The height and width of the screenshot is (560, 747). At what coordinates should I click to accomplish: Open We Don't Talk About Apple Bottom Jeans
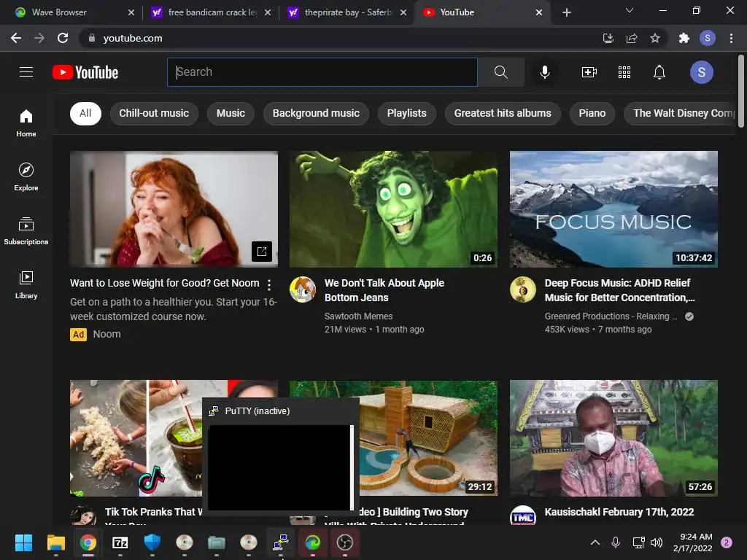click(384, 290)
